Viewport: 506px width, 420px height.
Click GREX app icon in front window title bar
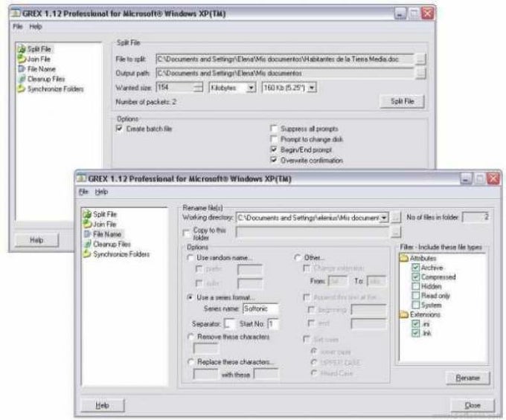point(81,178)
